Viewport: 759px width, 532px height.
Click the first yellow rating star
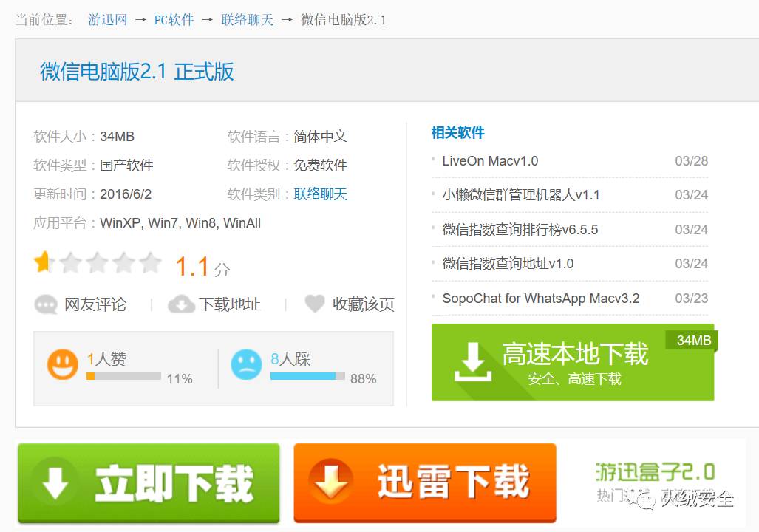click(x=44, y=262)
